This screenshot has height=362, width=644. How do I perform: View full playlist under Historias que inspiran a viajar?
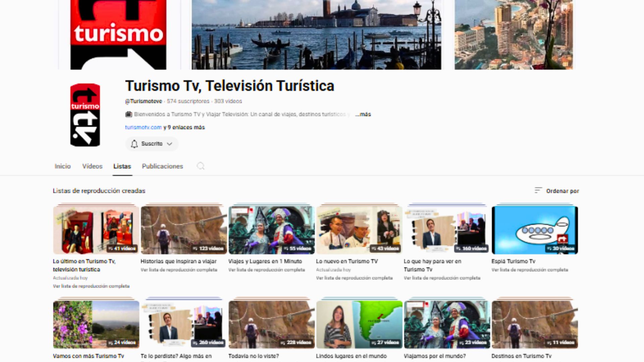[179, 270]
